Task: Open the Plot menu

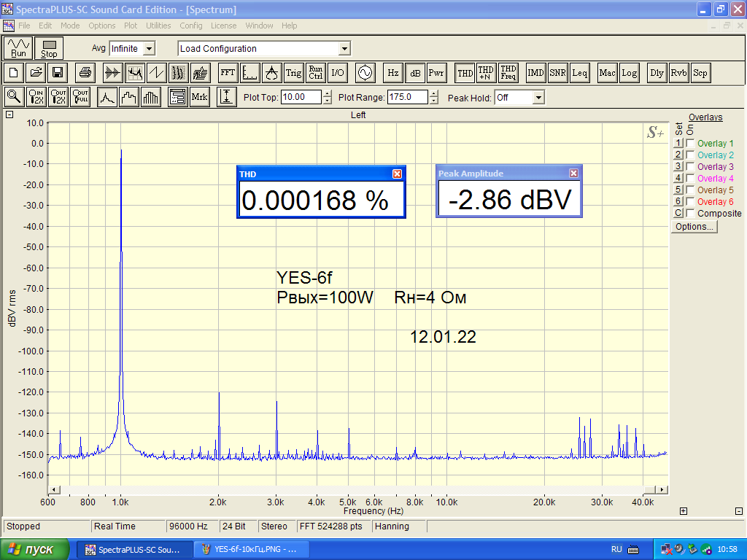Action: [131, 26]
